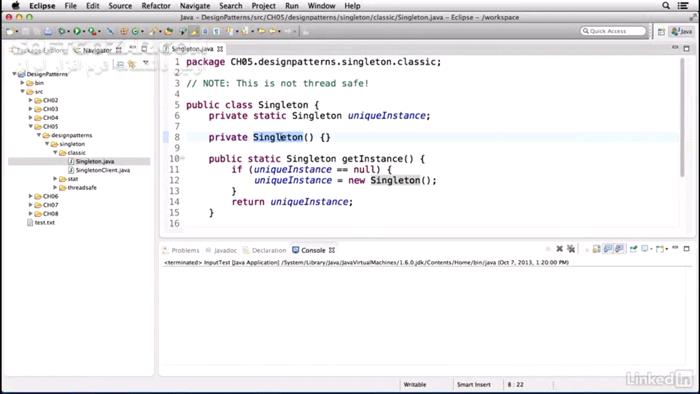Open the Navigate menu

point(195,6)
